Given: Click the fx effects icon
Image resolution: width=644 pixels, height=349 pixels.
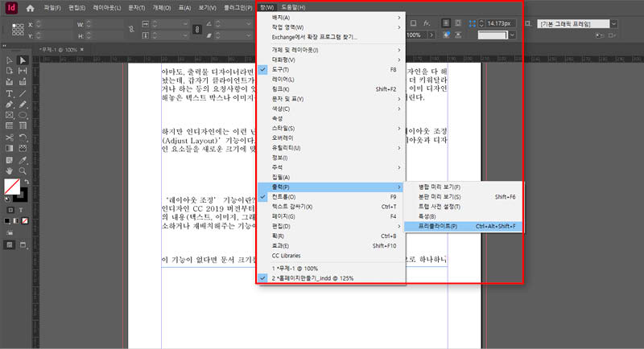Looking at the screenshot, I should [x=427, y=23].
